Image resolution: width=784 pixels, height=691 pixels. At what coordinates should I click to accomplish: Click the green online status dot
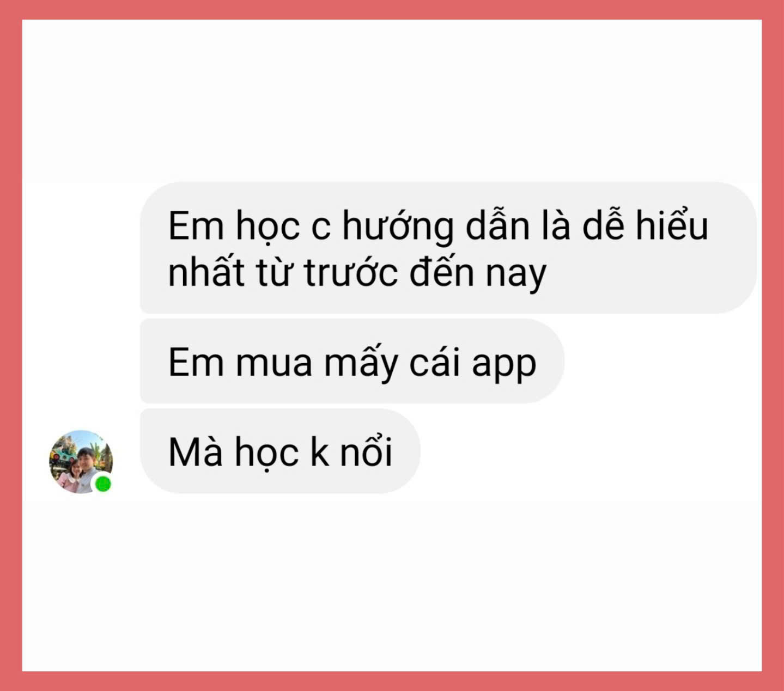click(x=102, y=483)
